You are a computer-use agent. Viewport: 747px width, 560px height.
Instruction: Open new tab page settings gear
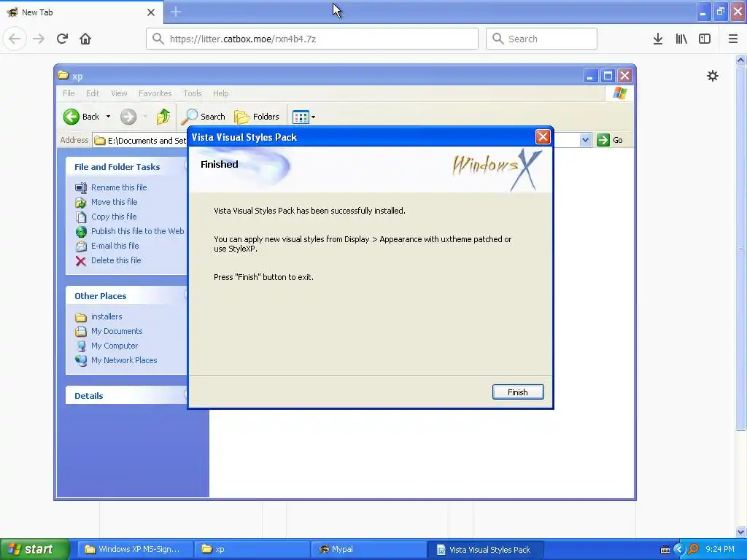pyautogui.click(x=713, y=76)
